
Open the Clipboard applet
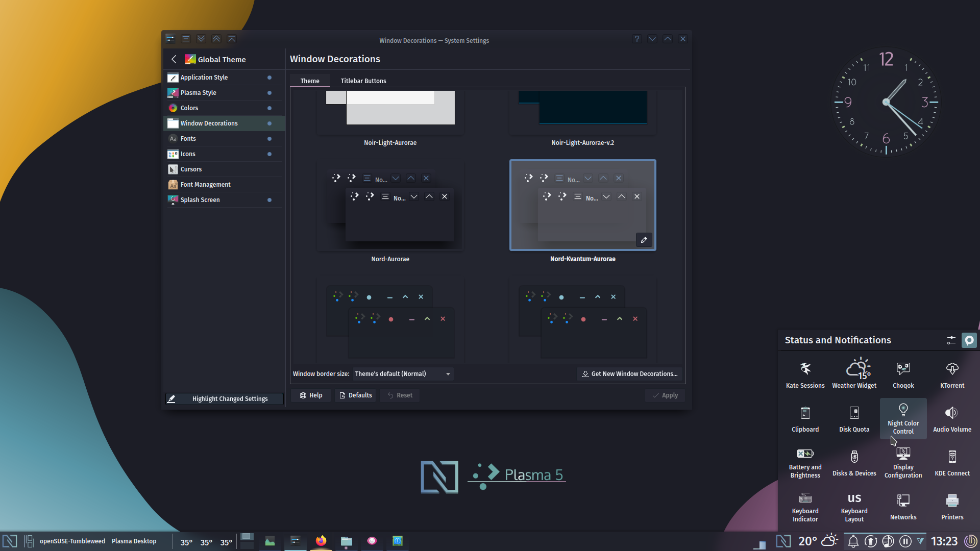[x=805, y=418]
